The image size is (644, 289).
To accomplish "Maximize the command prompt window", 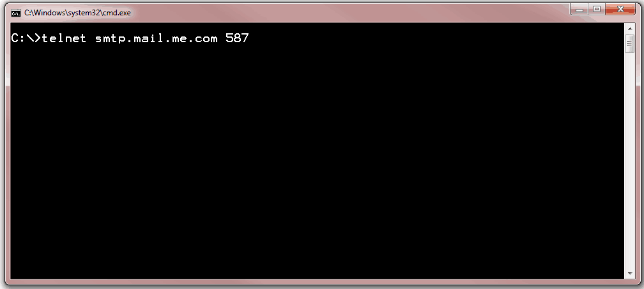I will (x=597, y=10).
